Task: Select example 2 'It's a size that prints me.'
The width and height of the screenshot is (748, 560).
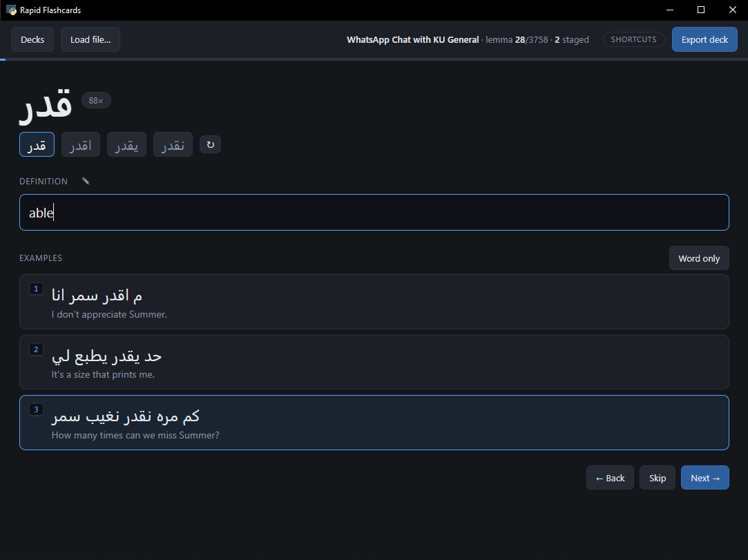Action: [374, 362]
